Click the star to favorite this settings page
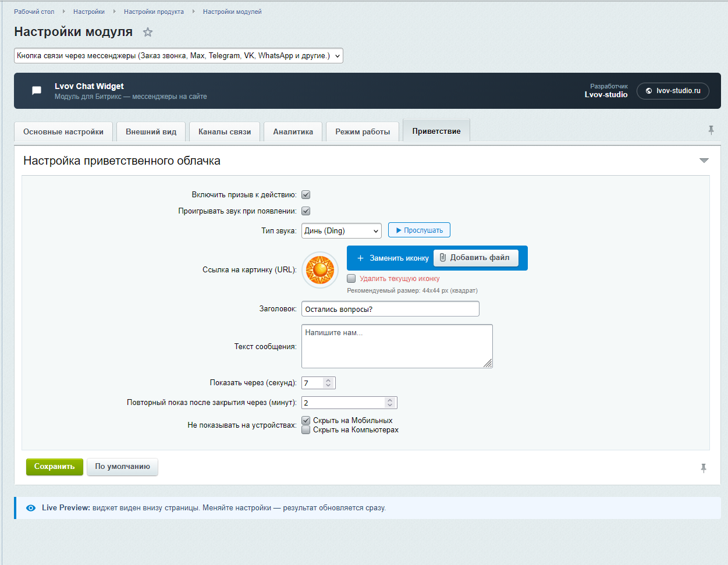This screenshot has width=728, height=565. pos(148,32)
